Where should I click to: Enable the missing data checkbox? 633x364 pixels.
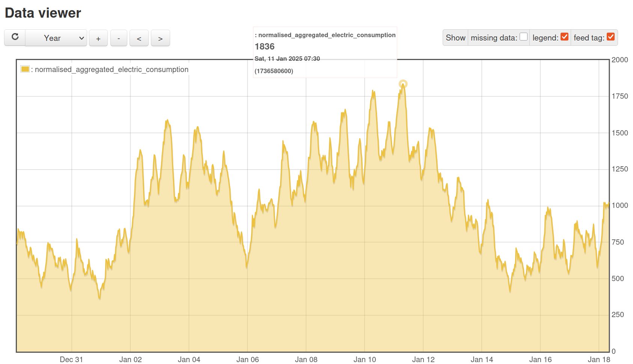[x=523, y=37]
